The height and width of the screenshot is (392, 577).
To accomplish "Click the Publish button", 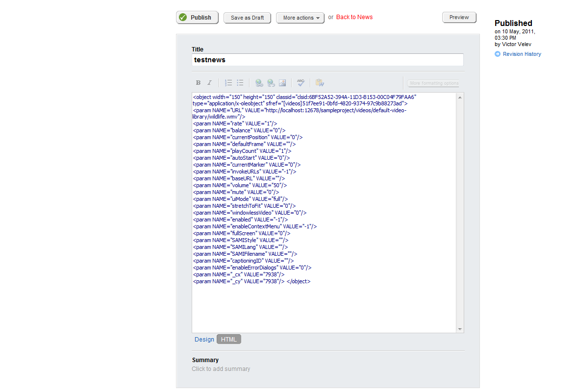I will [197, 18].
